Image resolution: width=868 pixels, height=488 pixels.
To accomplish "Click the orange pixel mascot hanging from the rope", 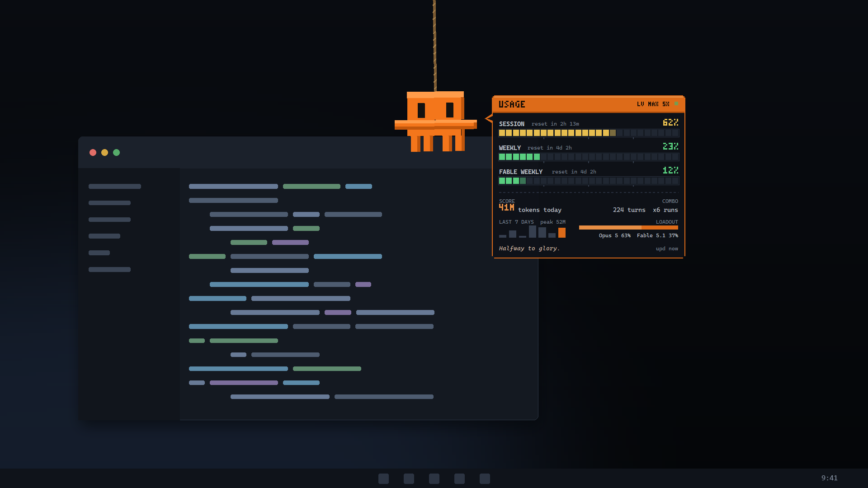I will pos(435,121).
